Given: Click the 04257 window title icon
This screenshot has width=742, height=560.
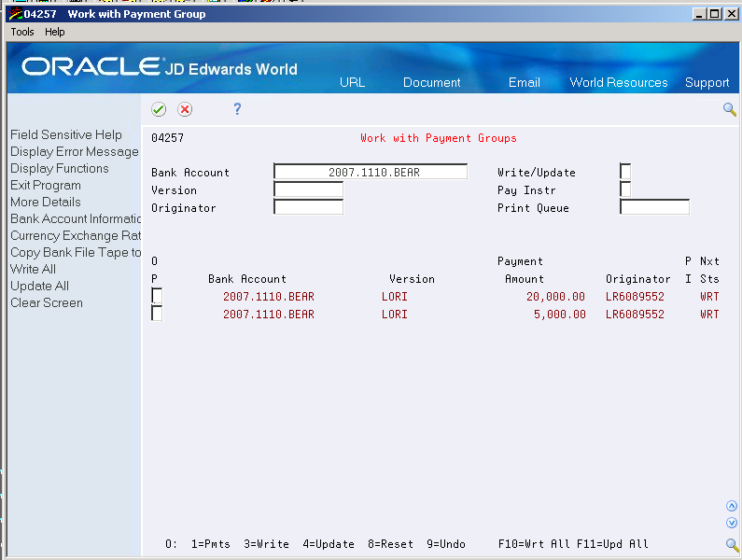Looking at the screenshot, I should coord(16,14).
